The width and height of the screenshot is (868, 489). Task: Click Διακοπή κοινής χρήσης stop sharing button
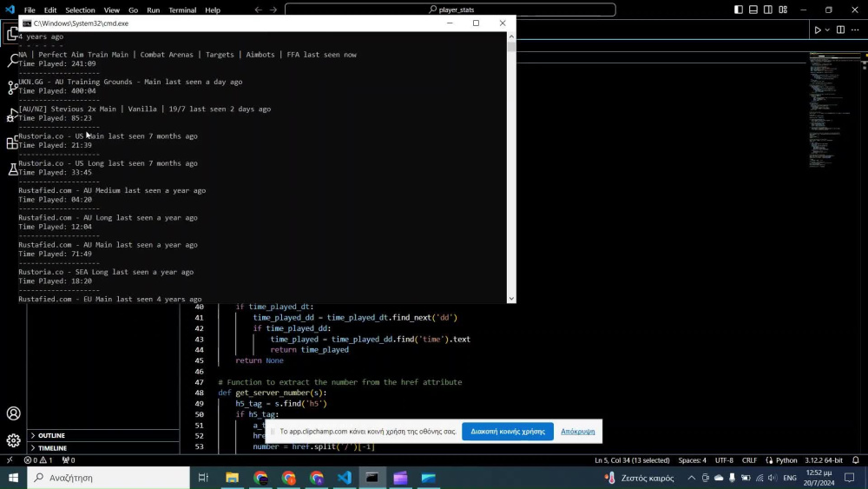pos(508,432)
